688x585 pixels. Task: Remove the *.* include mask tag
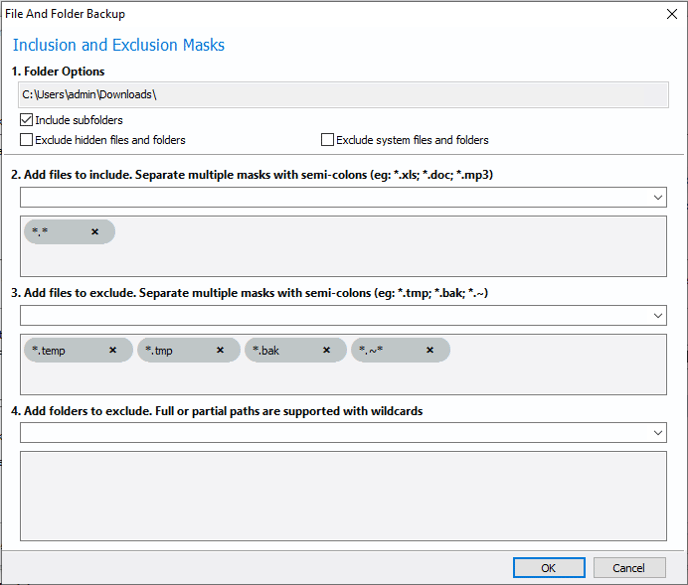point(95,232)
